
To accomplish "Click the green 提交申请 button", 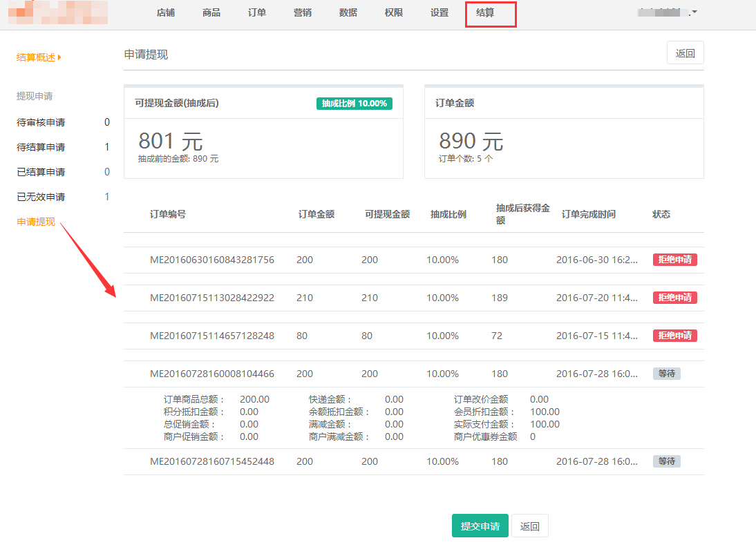I will click(480, 526).
